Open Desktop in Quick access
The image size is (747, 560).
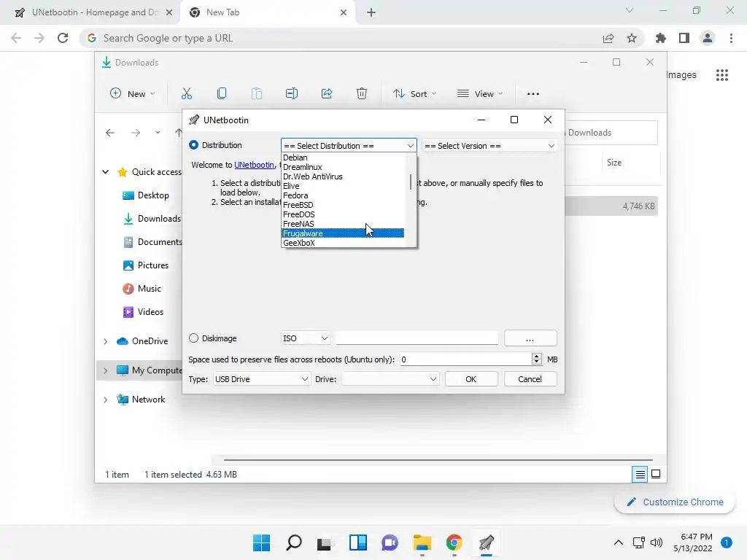146,195
